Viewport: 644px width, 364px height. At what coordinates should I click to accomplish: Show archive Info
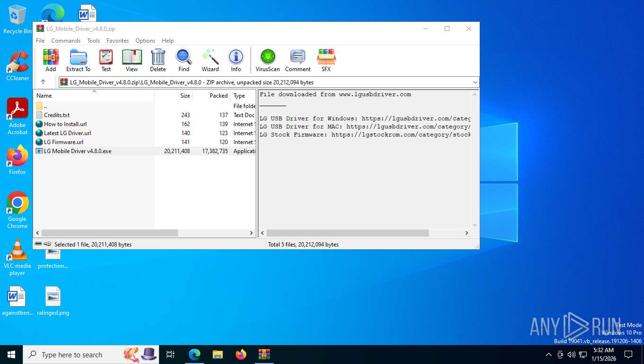(x=236, y=60)
